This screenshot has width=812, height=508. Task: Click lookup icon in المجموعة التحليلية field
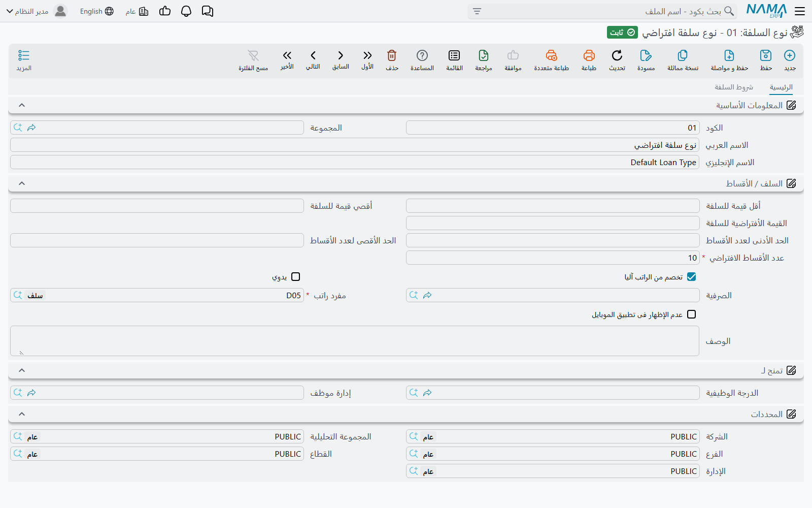18,436
